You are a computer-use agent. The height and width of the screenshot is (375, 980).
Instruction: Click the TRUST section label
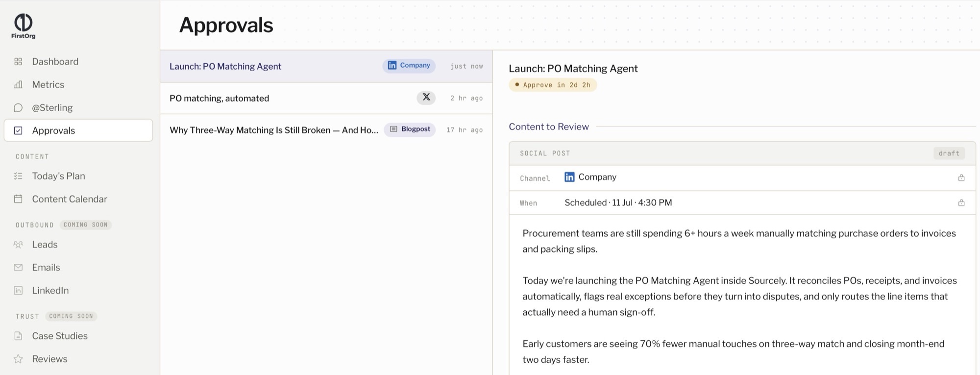coord(27,317)
